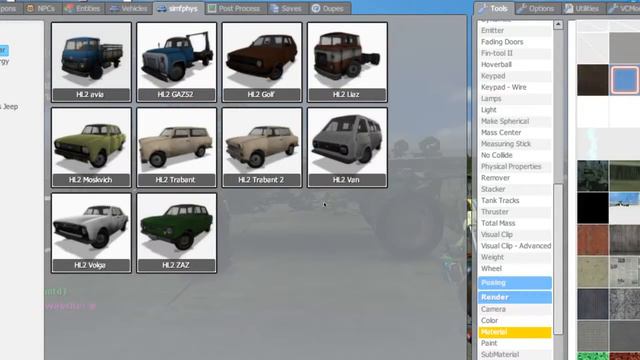Screen dimensions: 640x360
Task: Click the tool list scroll-up arrow
Action: (x=558, y=25)
